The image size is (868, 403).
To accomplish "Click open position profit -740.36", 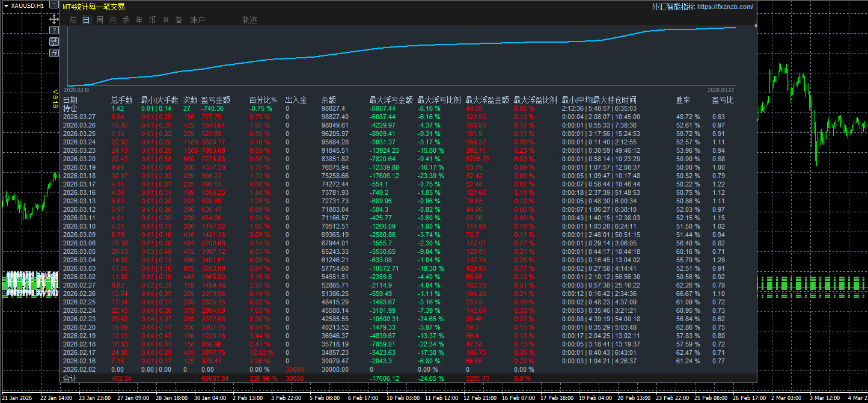I will click(212, 108).
